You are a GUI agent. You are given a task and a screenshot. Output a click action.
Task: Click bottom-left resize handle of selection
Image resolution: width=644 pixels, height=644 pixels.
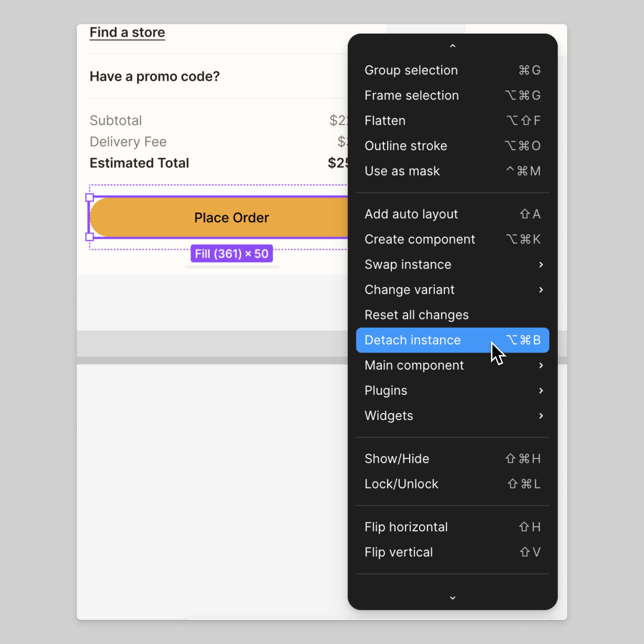point(90,237)
